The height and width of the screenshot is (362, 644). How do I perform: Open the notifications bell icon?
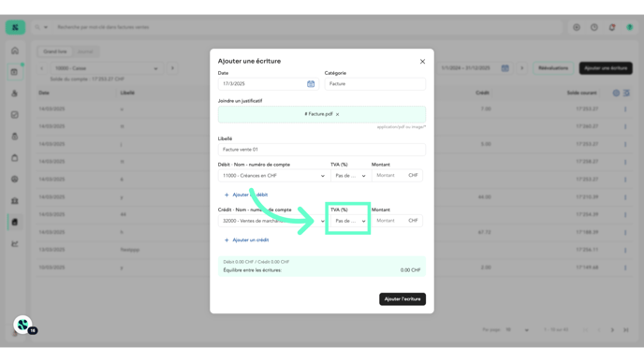(612, 27)
